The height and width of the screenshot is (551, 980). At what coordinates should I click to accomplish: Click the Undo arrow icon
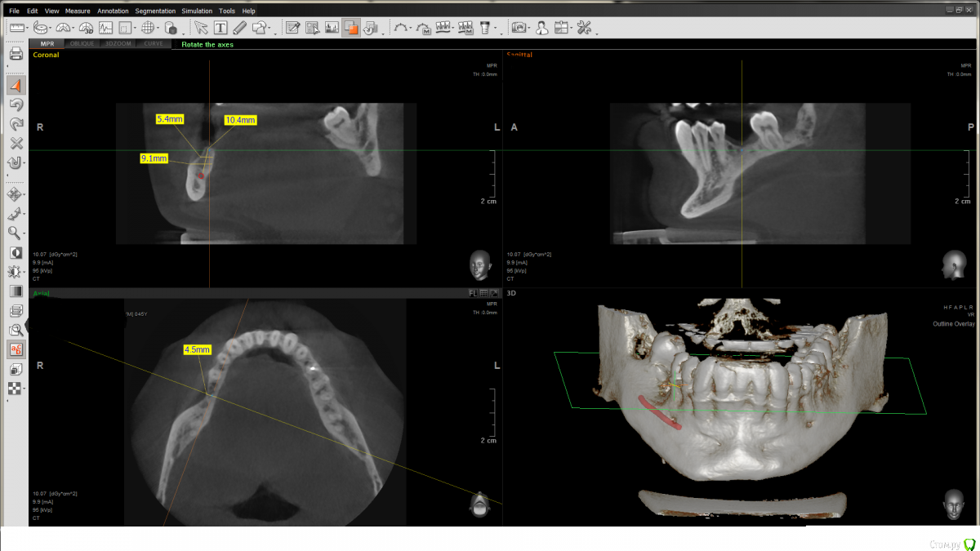(x=16, y=104)
